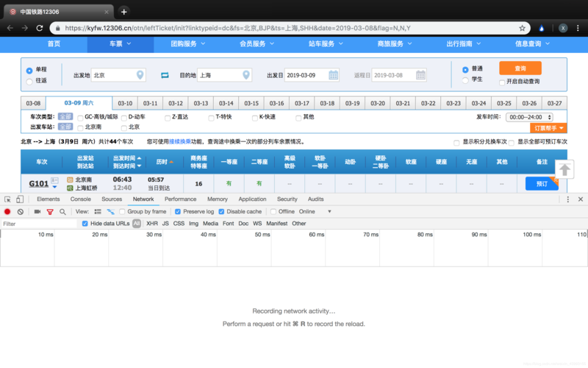Open 会员服务 dropdown menu

click(x=257, y=44)
